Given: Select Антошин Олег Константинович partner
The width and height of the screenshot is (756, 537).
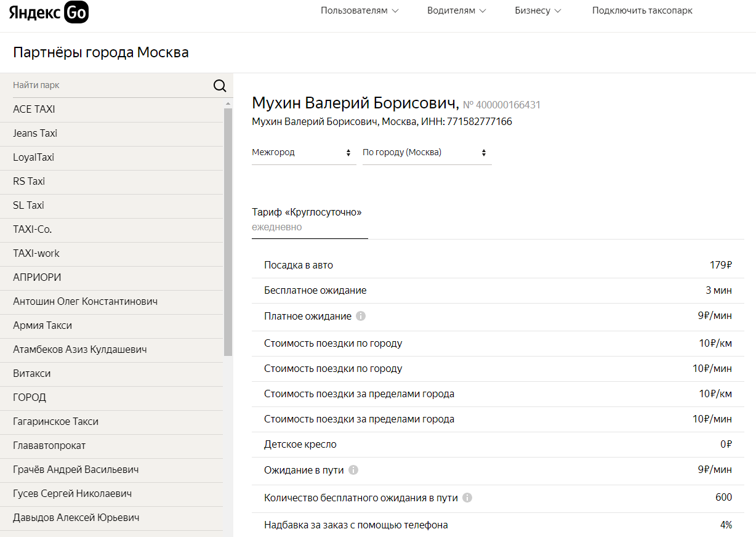Looking at the screenshot, I should tap(85, 301).
